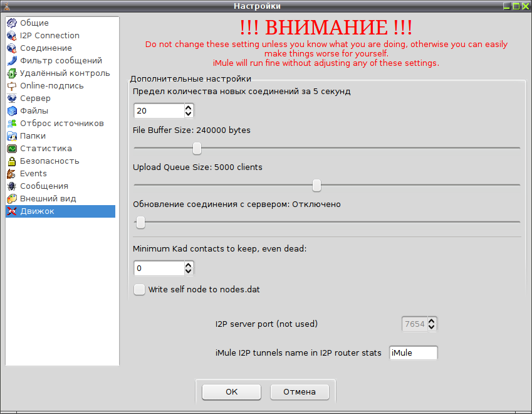This screenshot has height=414, width=532.
Task: Switch to Статистика settings
Action: 60,149
